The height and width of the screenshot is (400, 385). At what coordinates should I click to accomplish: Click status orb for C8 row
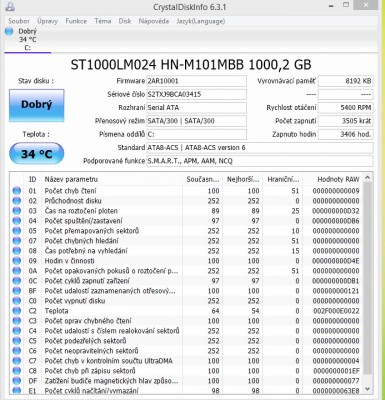(x=17, y=371)
